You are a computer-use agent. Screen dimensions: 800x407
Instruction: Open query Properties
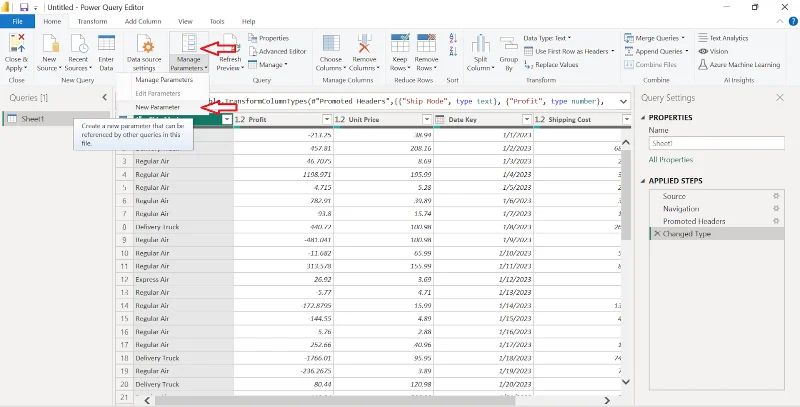click(268, 38)
